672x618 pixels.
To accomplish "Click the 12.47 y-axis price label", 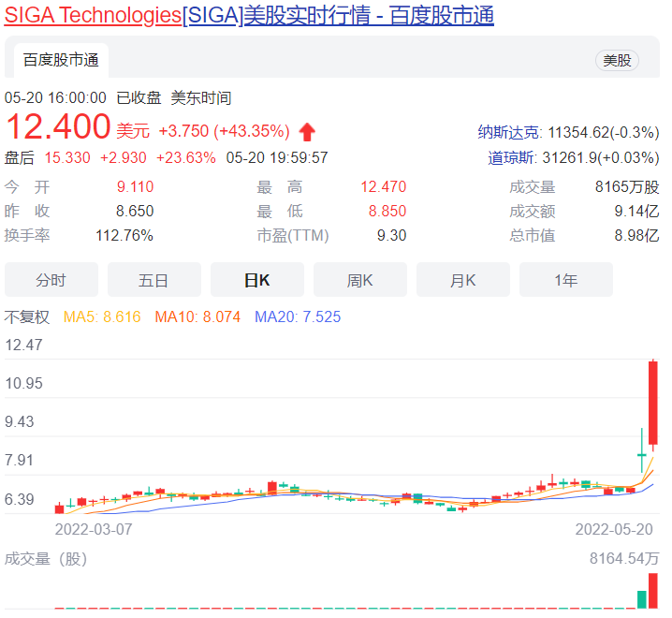I will [23, 345].
